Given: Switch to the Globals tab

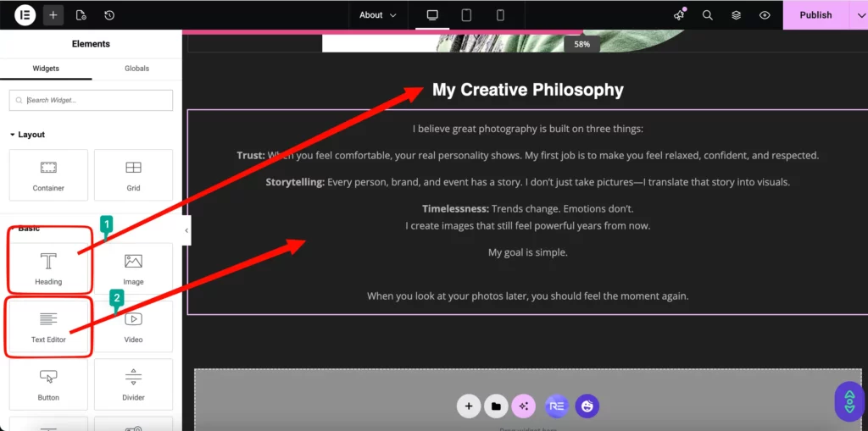Looking at the screenshot, I should click(x=136, y=69).
